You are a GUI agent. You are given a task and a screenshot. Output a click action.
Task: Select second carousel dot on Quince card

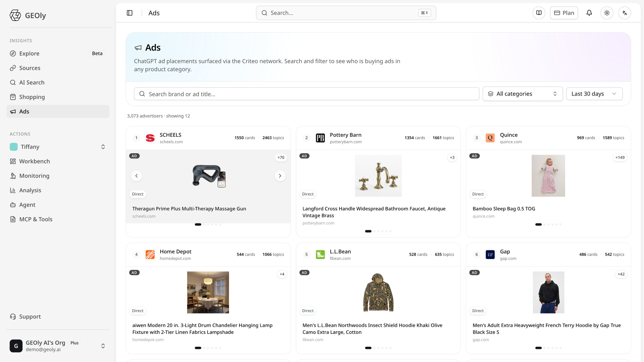point(544,224)
